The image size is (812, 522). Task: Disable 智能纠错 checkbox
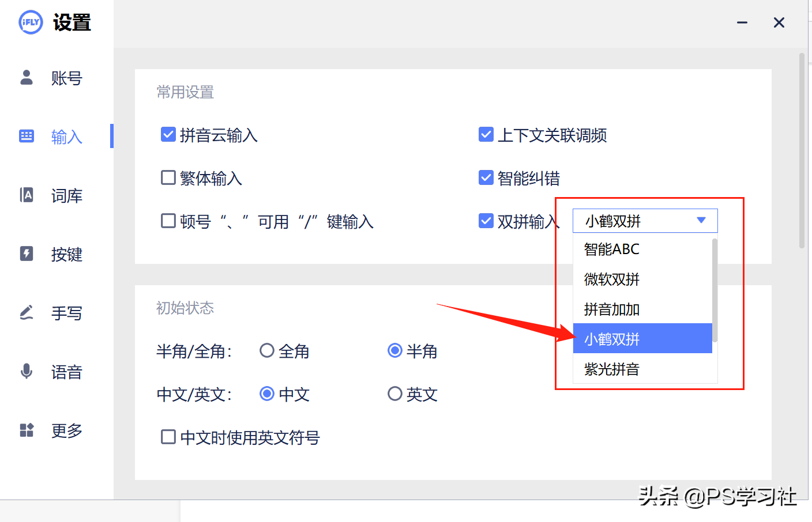486,177
